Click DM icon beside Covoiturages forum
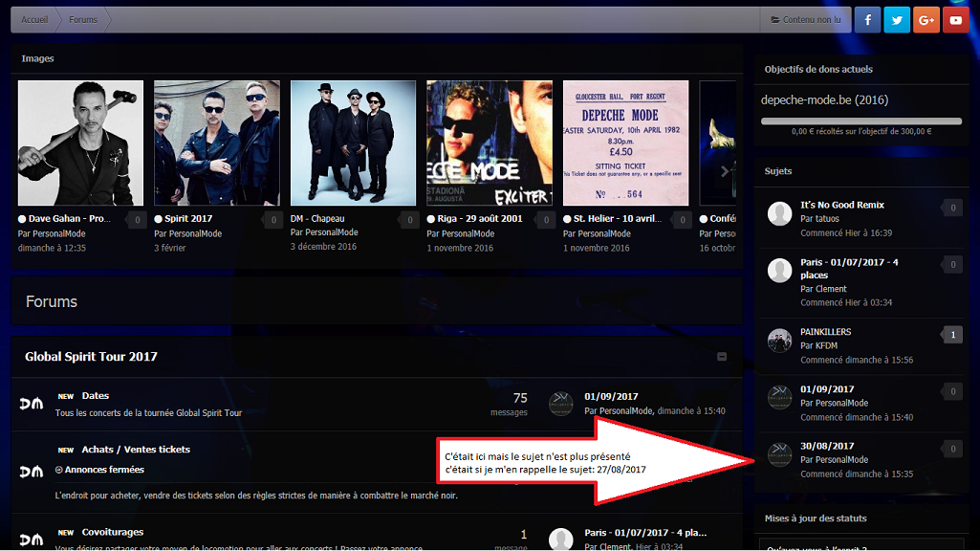 pos(32,540)
